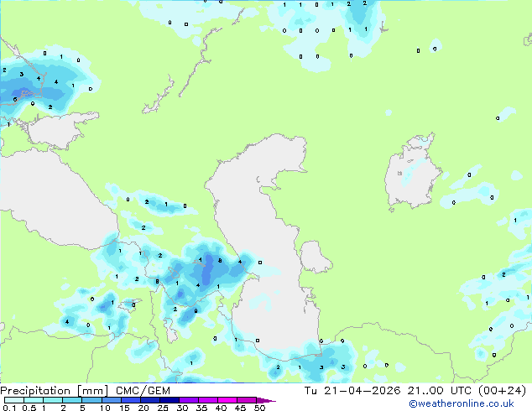
Task: Choose the 10–15 mm legend color box
Action: click(112, 400)
